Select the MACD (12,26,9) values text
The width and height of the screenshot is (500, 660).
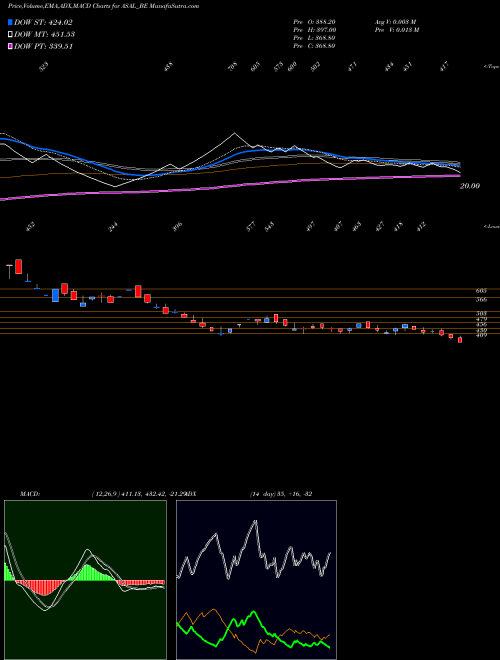point(138,494)
